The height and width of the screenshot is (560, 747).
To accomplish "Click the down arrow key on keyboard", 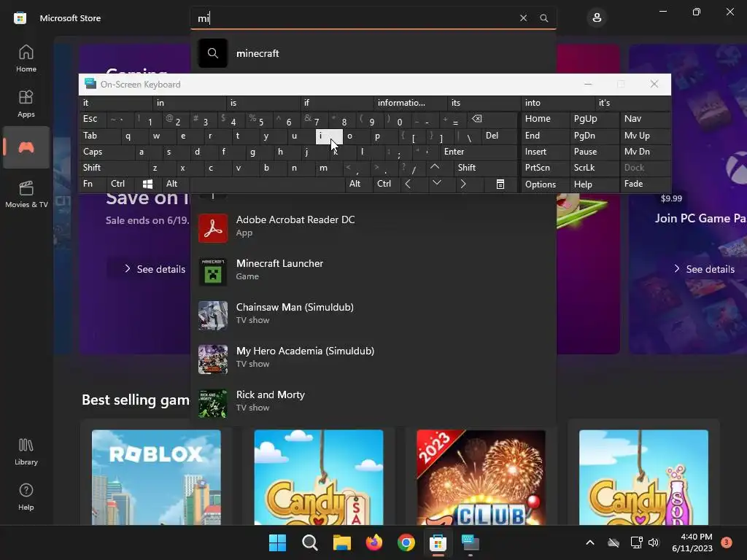I will pos(436,183).
